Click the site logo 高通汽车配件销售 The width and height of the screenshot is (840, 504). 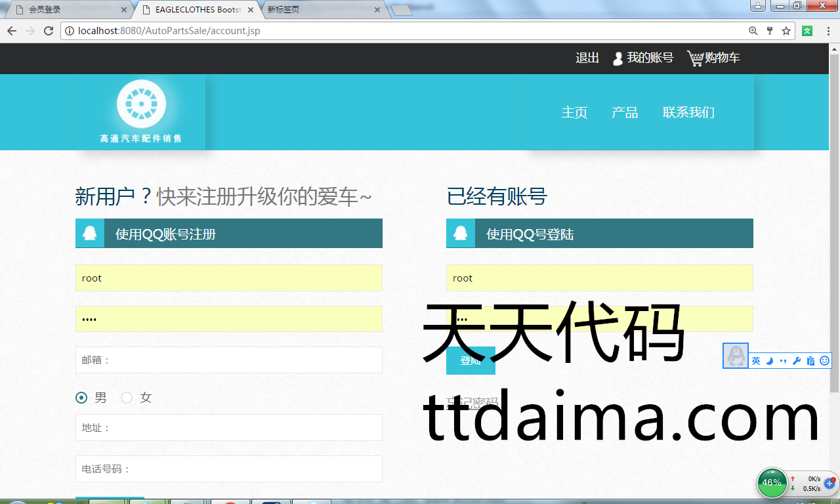coord(141,112)
